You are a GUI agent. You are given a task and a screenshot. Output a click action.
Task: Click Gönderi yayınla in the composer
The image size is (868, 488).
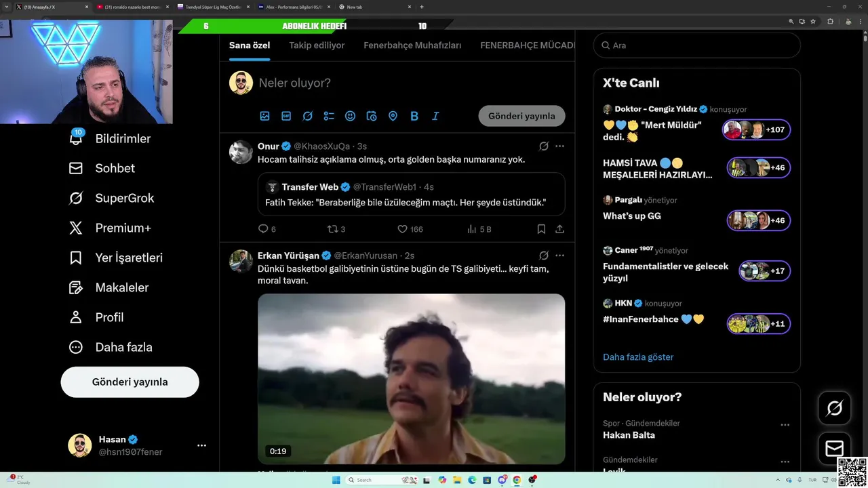(x=521, y=116)
